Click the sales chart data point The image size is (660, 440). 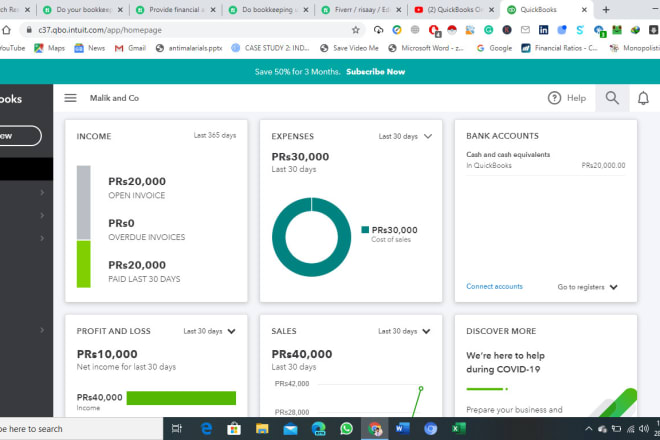420,389
